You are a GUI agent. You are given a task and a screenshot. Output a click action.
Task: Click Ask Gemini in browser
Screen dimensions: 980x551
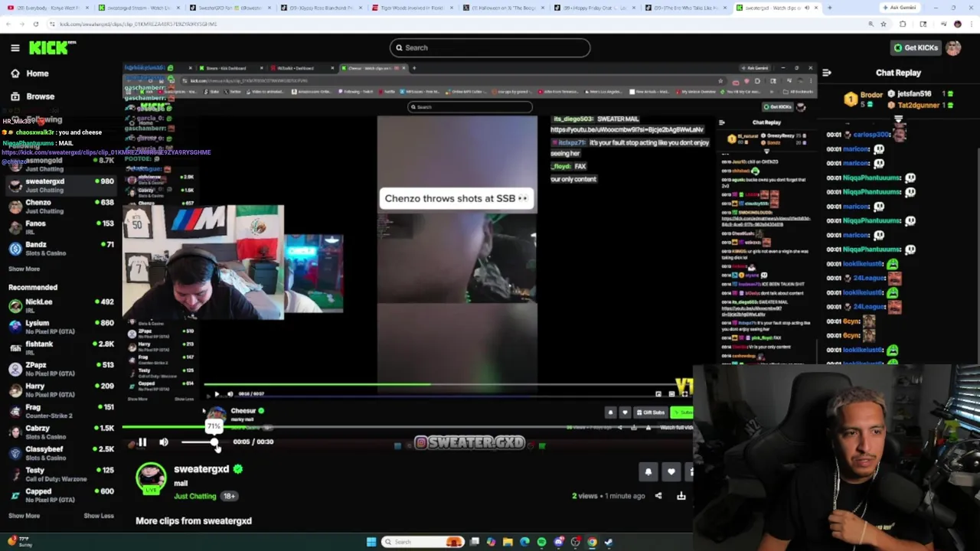coord(900,8)
